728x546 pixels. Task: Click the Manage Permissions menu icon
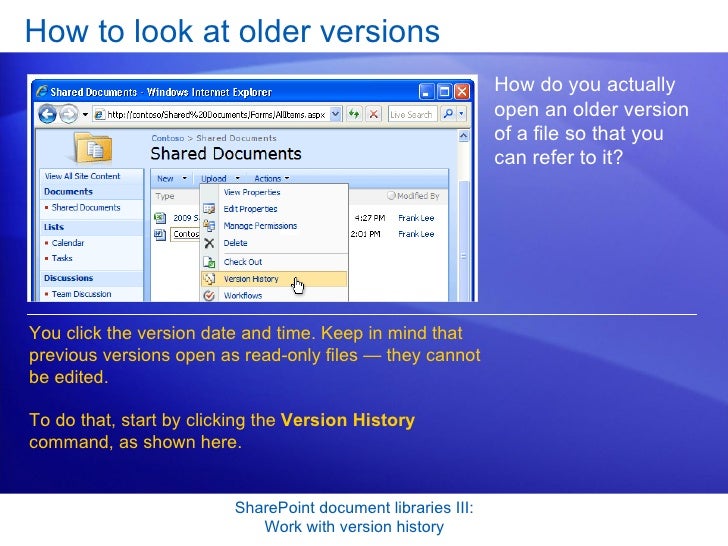[x=209, y=226]
